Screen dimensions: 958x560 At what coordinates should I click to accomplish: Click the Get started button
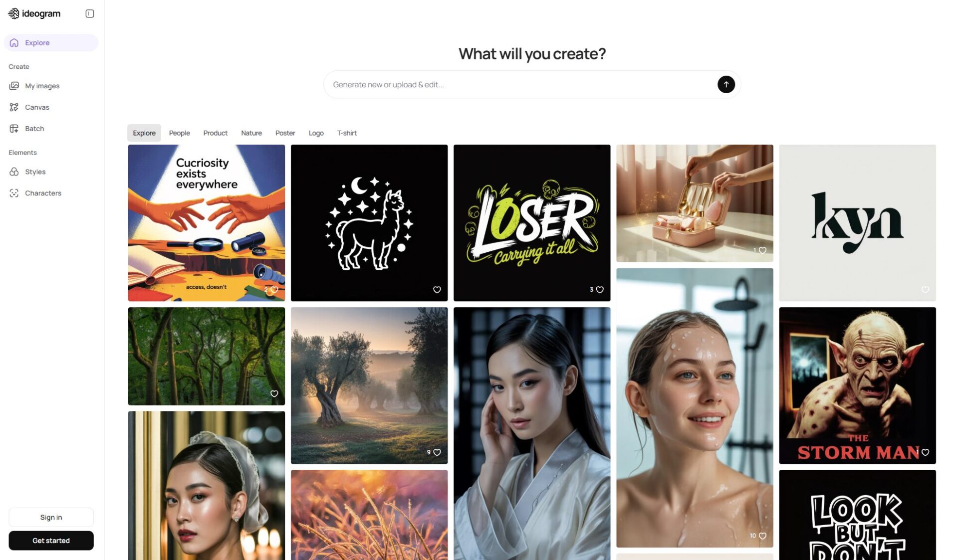[51, 541]
